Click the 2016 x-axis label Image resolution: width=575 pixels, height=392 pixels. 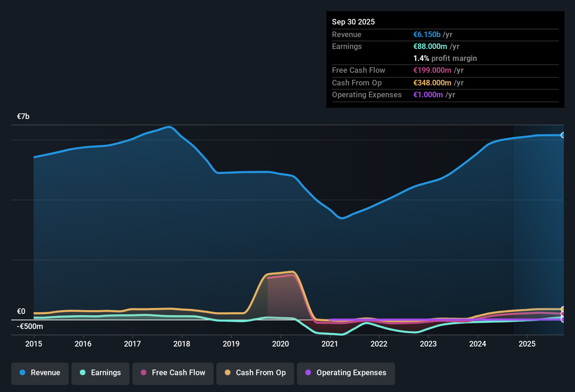click(83, 344)
